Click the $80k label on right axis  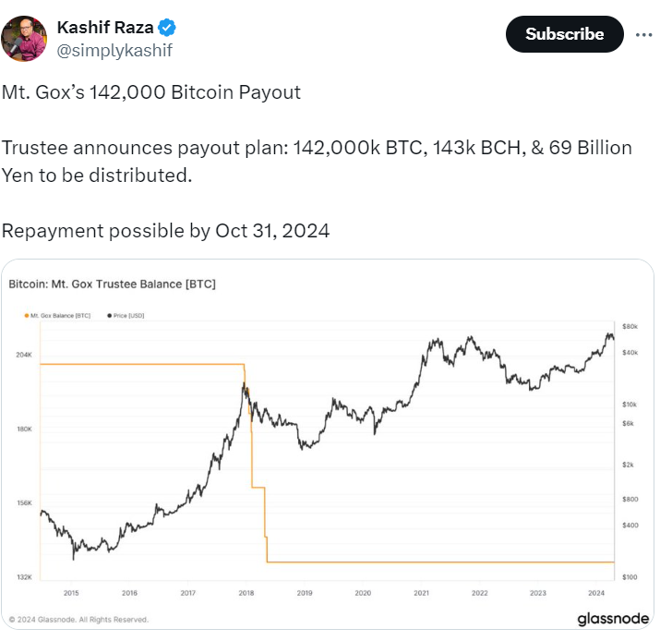click(x=630, y=327)
